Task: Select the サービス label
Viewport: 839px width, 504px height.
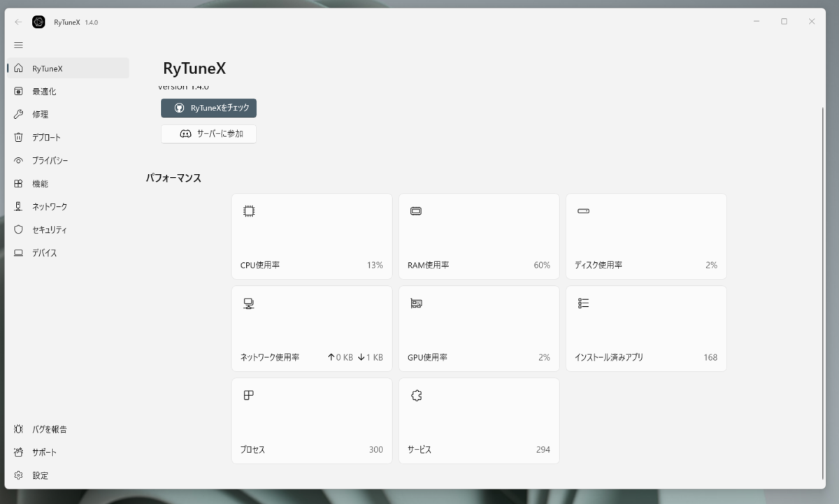Action: click(x=419, y=449)
